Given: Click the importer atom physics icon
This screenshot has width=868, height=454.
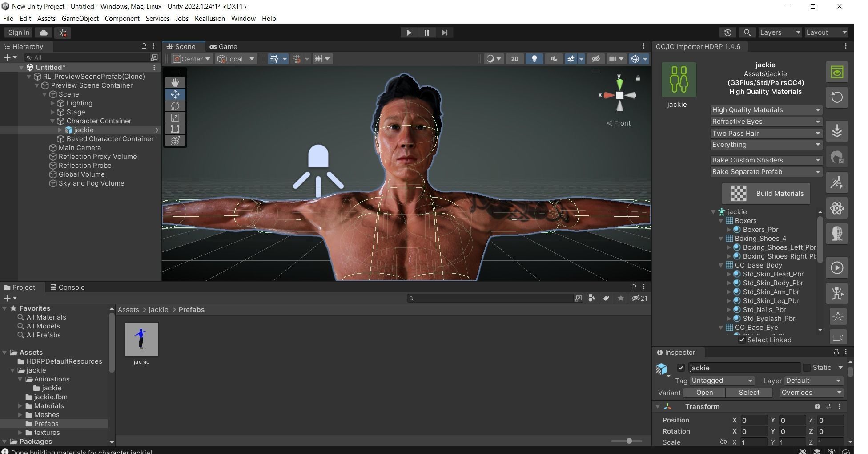Looking at the screenshot, I should point(837,208).
